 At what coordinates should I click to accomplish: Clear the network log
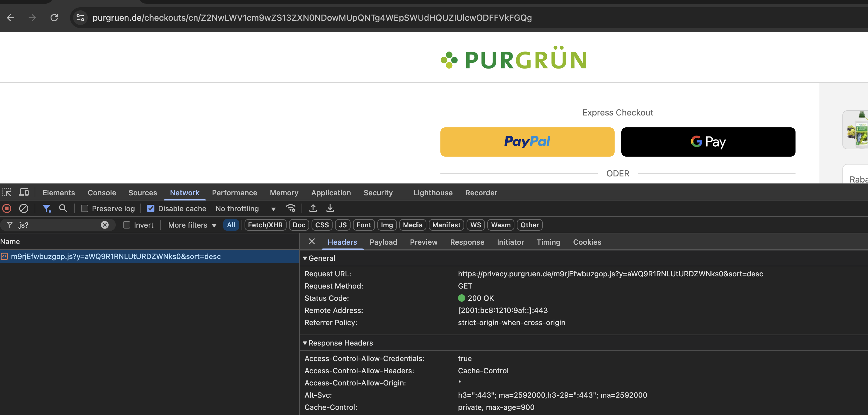tap(23, 208)
